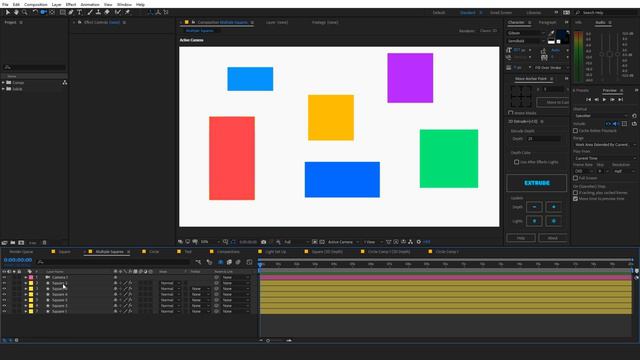Select the Unified Camera tool
Screen dimensions: 640x360
[43, 12]
